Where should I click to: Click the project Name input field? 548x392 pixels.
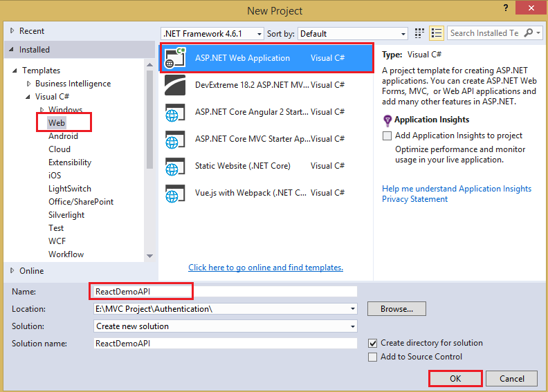click(x=226, y=292)
